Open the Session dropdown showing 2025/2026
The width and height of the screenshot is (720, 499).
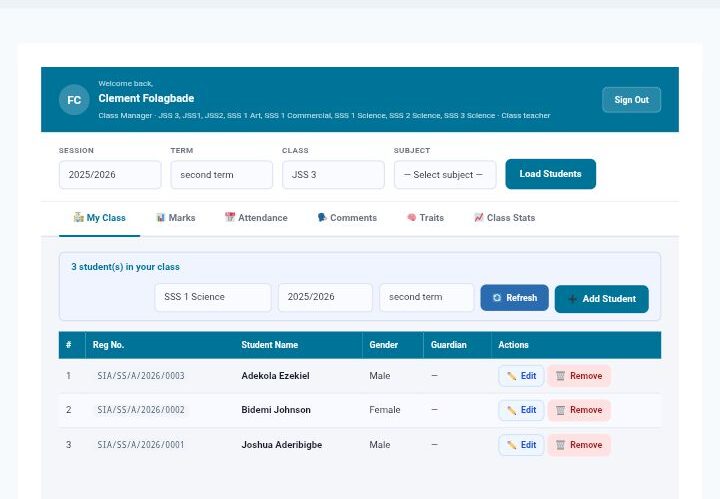[110, 174]
